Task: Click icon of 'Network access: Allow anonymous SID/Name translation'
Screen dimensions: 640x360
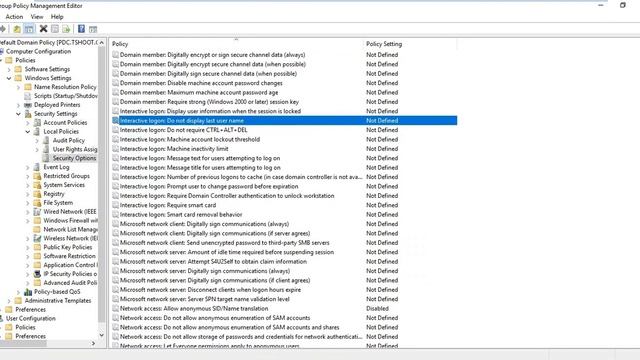Action: [116, 309]
